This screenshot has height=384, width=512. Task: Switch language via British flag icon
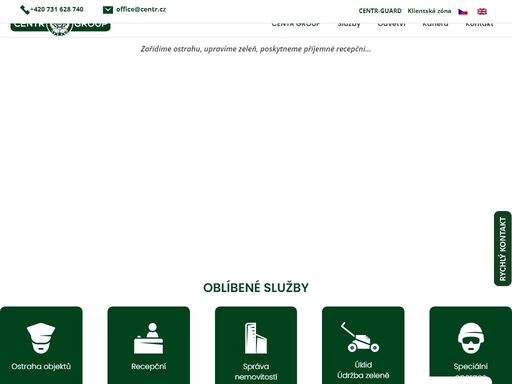point(482,12)
